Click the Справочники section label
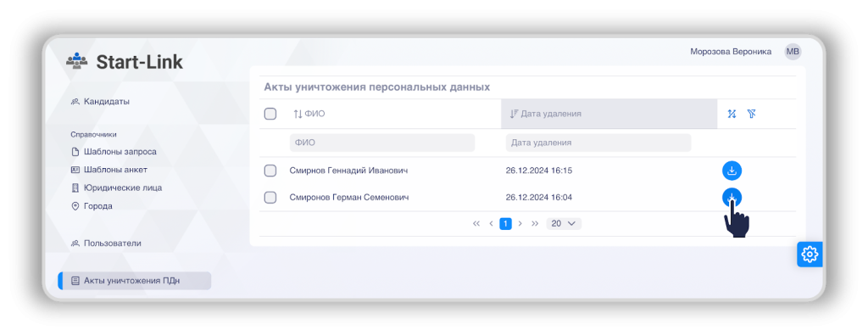The height and width of the screenshot is (336, 868). (93, 134)
